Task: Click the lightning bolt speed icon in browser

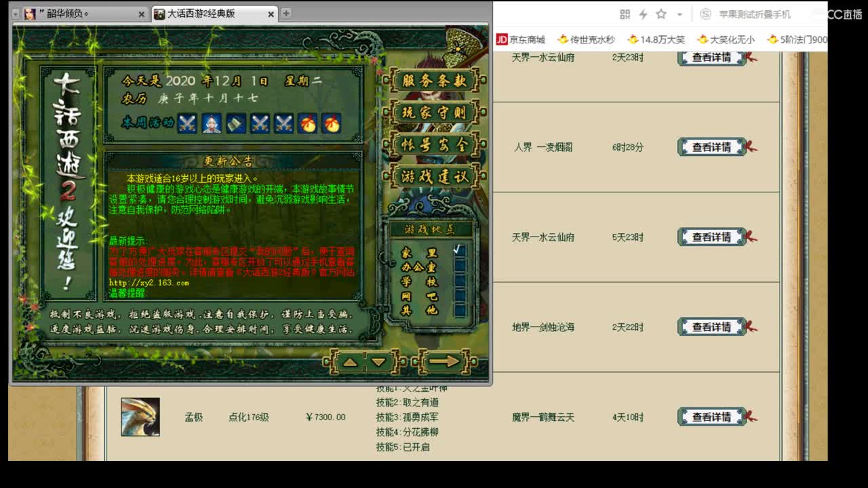Action: click(x=644, y=14)
